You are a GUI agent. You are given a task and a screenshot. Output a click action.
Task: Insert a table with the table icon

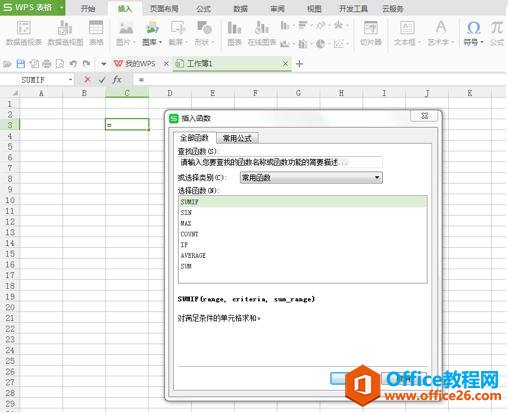tap(96, 28)
